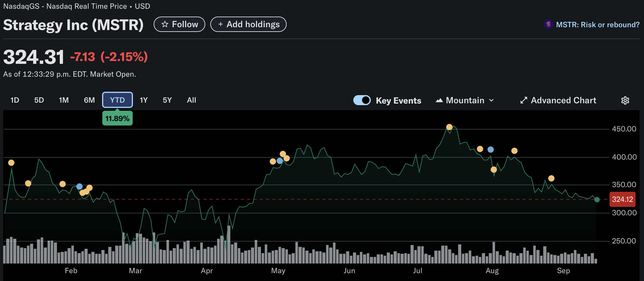Select the All time range tab
The height and width of the screenshot is (281, 644).
pos(191,100)
